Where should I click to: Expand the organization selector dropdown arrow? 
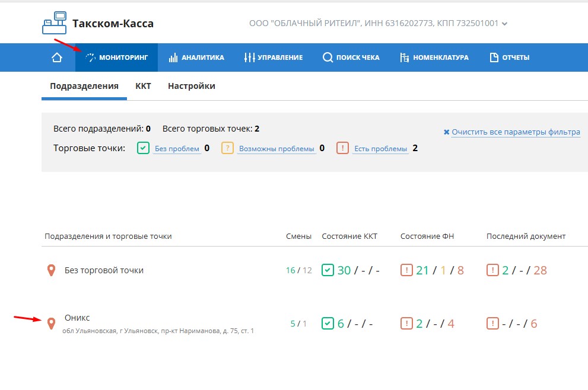point(505,24)
